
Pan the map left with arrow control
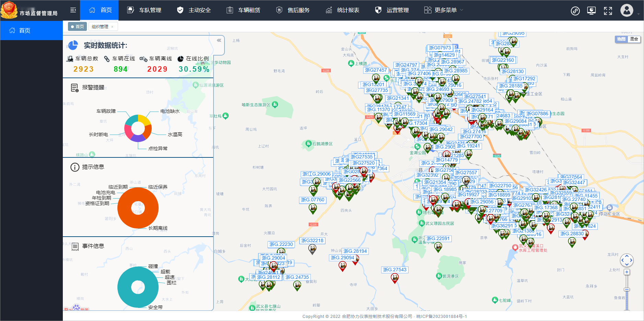click(622, 260)
